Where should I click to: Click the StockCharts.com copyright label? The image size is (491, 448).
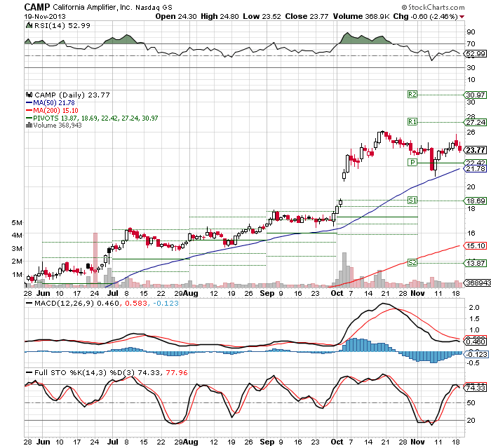point(433,7)
